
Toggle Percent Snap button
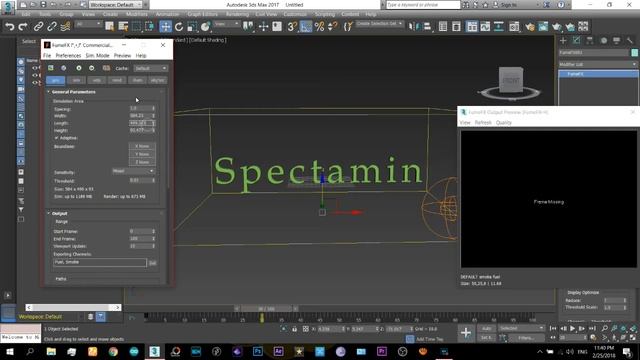tap(319, 27)
